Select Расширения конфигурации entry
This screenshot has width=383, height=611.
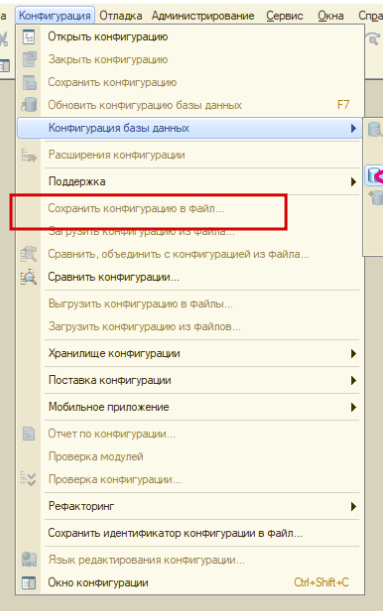(190, 155)
